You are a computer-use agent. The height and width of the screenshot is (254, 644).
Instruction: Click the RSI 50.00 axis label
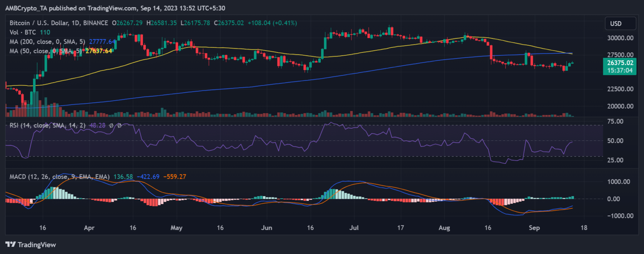click(x=616, y=141)
